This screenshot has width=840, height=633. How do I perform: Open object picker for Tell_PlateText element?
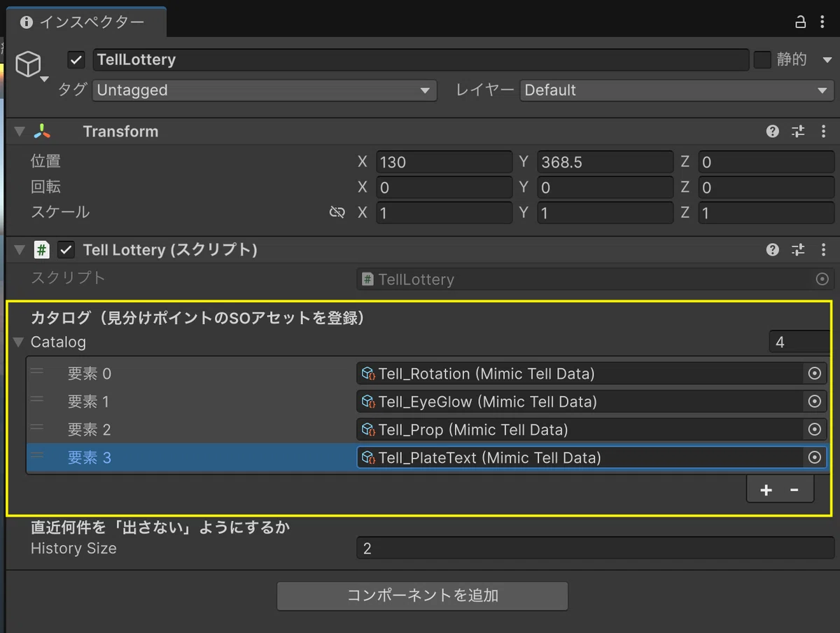[814, 457]
